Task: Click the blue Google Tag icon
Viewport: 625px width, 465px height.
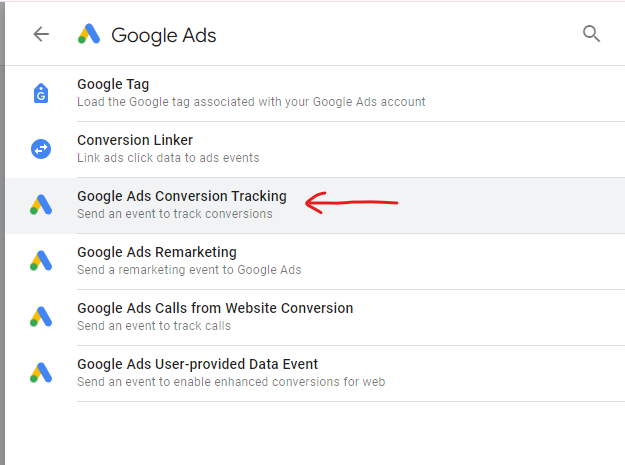Action: point(41,93)
